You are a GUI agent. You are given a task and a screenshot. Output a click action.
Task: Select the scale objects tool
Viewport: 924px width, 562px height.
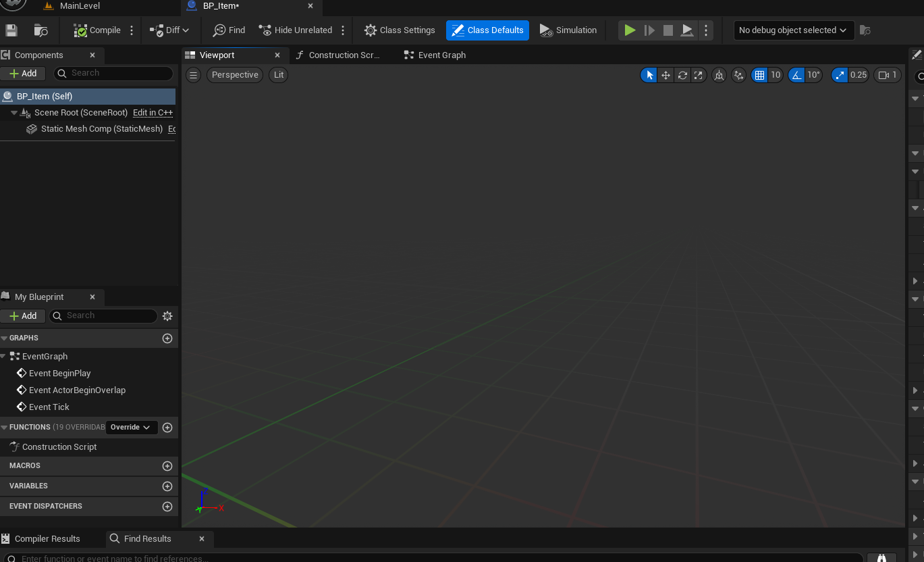[x=699, y=75]
